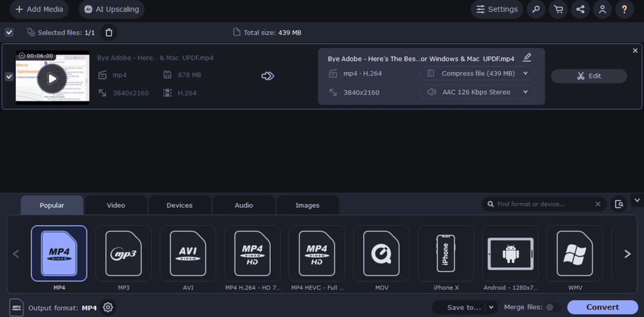Viewport: 644px width, 317px height.
Task: Click the search/key activation icon
Action: (x=535, y=9)
